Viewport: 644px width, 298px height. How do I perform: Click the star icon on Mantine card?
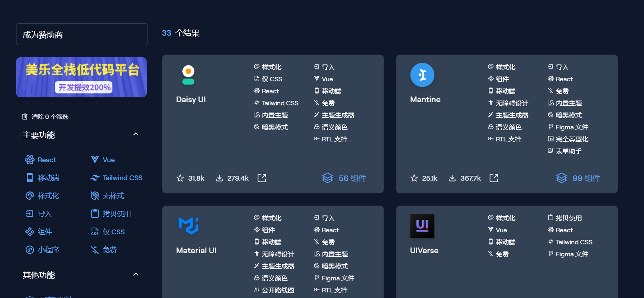414,178
